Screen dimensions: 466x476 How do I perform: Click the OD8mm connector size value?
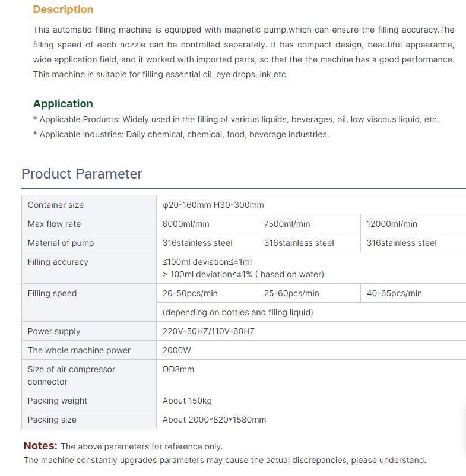point(178,369)
